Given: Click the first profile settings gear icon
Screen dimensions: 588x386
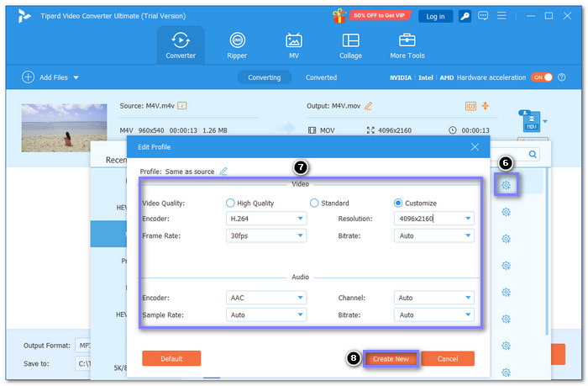Looking at the screenshot, I should 507,185.
